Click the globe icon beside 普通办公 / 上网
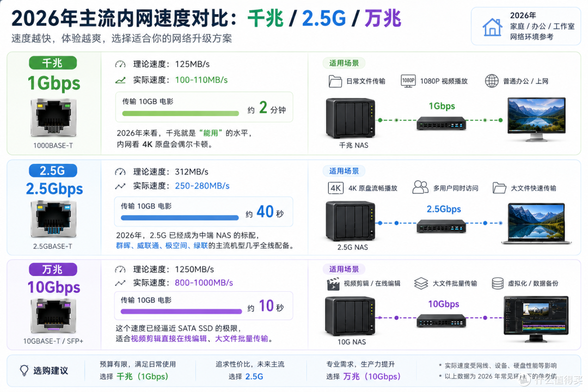 click(x=492, y=81)
